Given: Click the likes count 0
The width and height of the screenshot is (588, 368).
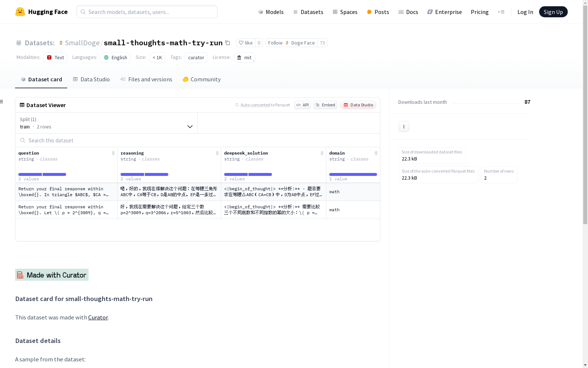Looking at the screenshot, I should (x=259, y=43).
